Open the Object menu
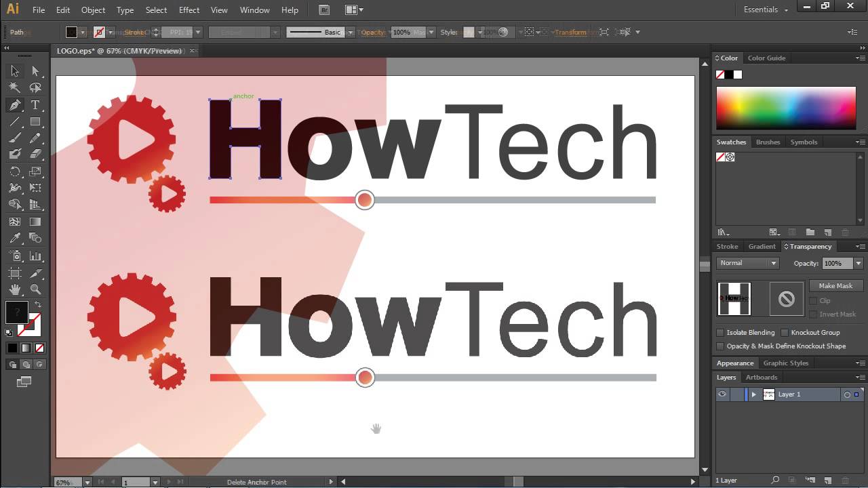The height and width of the screenshot is (488, 868). [93, 9]
